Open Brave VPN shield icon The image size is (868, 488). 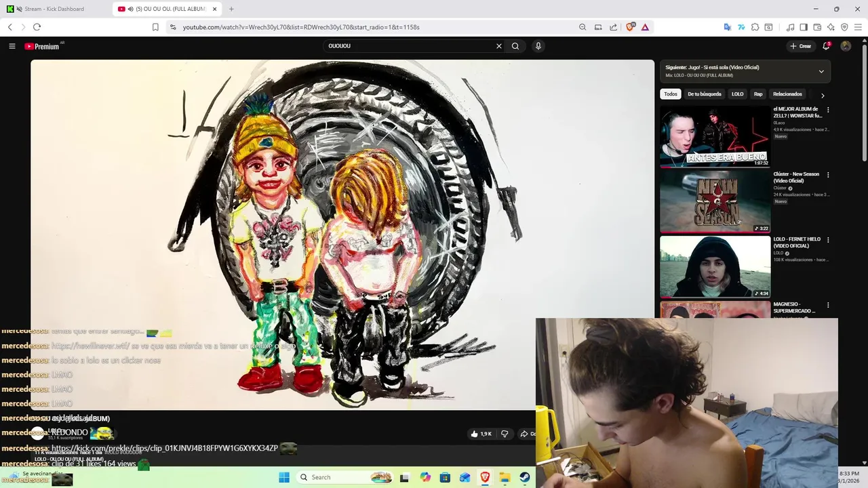[x=844, y=27]
